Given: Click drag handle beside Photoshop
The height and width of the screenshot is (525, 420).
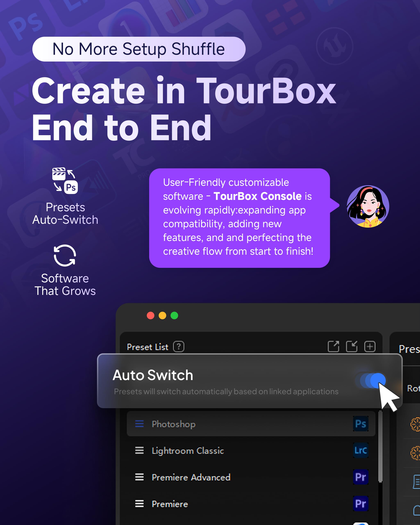Looking at the screenshot, I should click(140, 424).
